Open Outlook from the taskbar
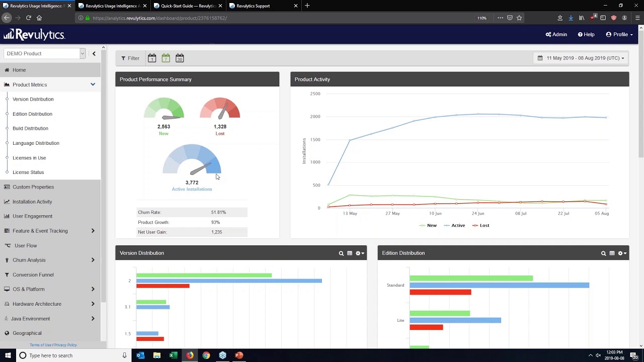 (x=140, y=355)
